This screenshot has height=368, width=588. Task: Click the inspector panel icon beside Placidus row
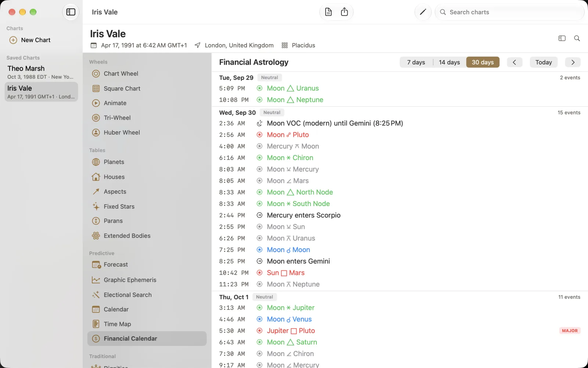pyautogui.click(x=562, y=38)
